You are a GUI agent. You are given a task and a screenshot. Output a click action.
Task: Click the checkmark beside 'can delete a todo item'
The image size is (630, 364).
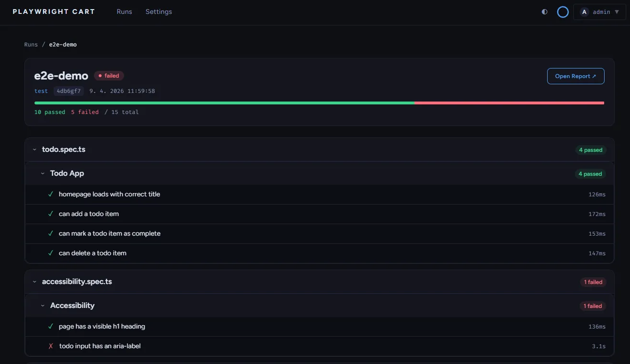tap(50, 253)
